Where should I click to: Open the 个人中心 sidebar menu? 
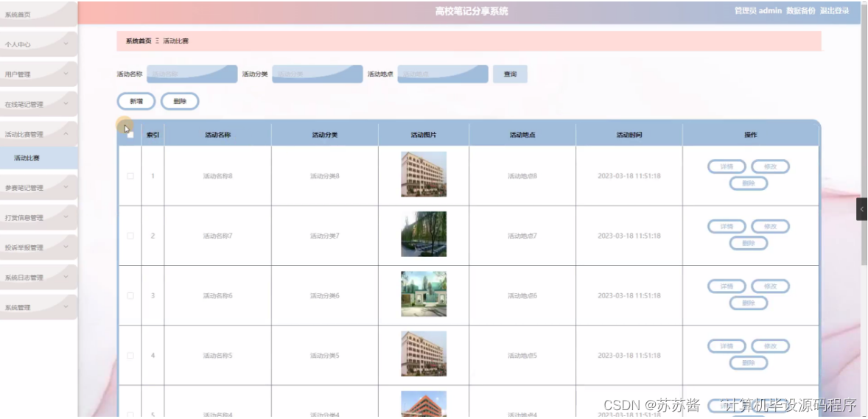point(39,44)
